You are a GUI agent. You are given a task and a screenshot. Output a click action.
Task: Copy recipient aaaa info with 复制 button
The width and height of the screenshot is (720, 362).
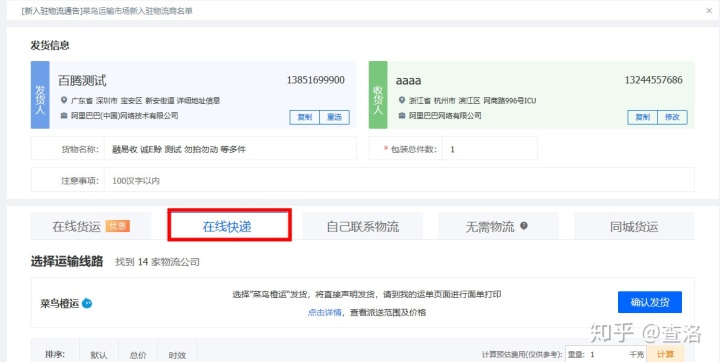click(x=642, y=117)
